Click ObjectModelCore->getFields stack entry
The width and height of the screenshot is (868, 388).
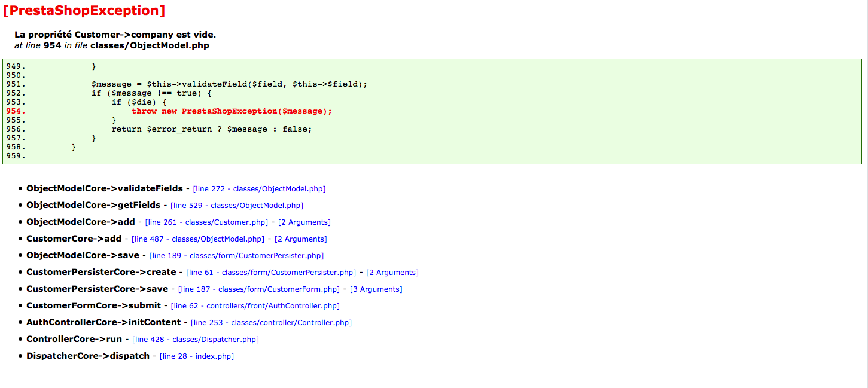click(x=93, y=205)
